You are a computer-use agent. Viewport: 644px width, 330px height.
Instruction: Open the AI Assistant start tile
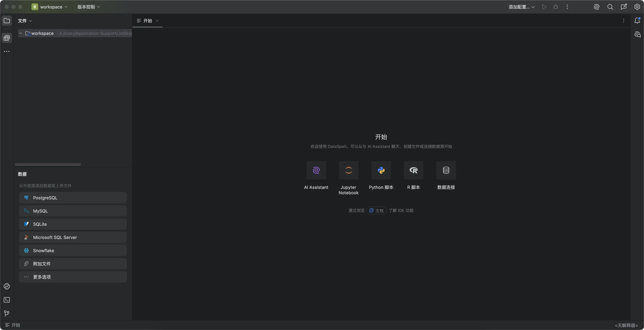point(316,170)
